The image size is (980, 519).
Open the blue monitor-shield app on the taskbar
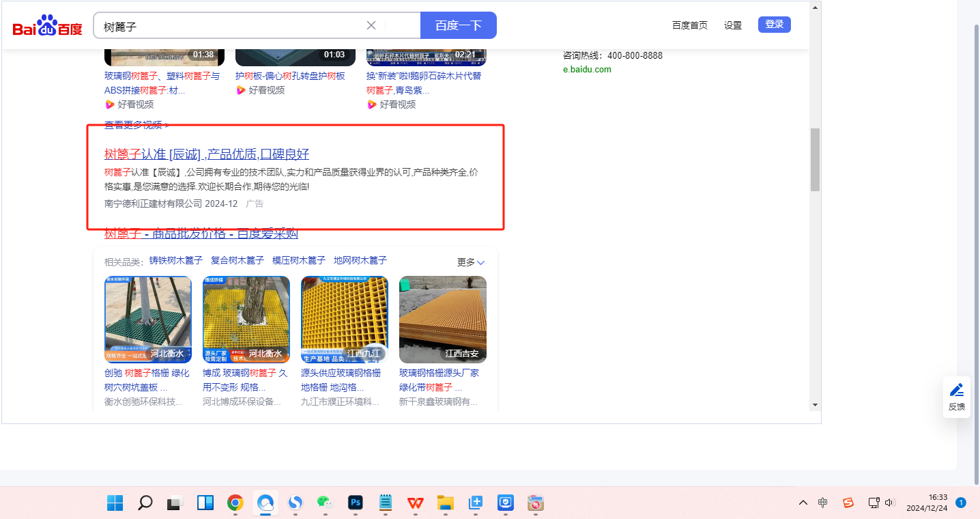(506, 503)
